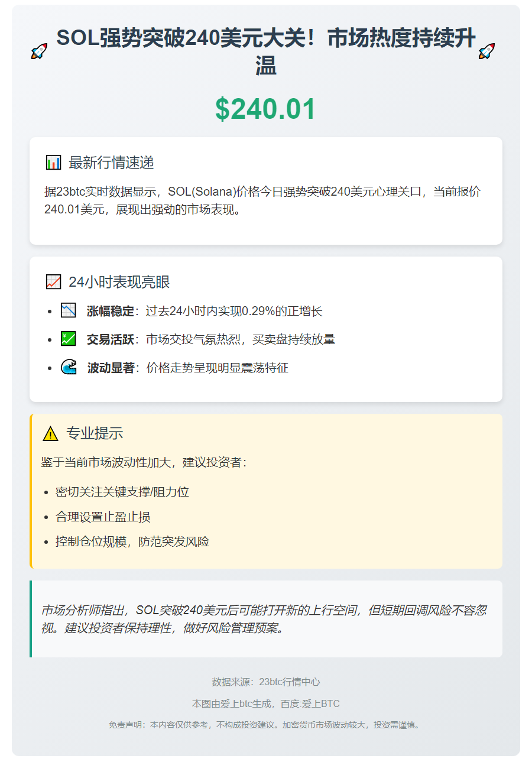The width and height of the screenshot is (532, 775).
Task: Select the 最新行情速递 section heading
Action: 111,163
